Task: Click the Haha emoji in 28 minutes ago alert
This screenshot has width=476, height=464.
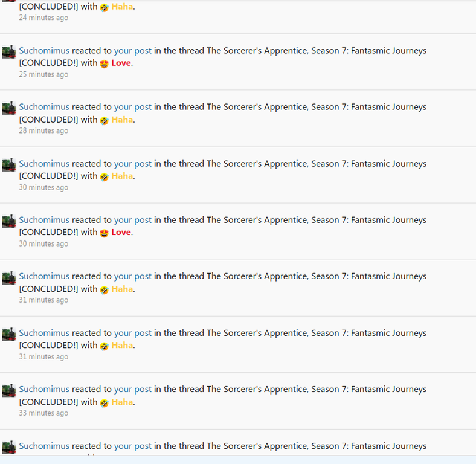Action: 104,121
